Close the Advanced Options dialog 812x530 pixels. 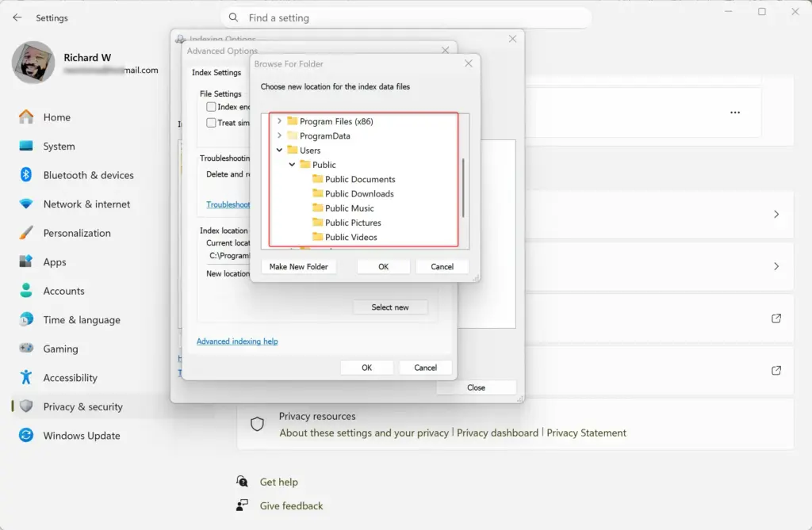coord(446,50)
